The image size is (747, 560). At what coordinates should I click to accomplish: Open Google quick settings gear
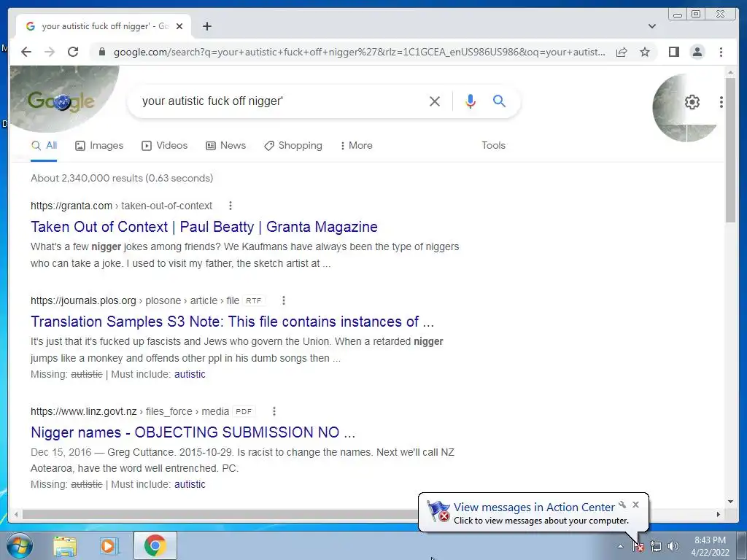692,102
